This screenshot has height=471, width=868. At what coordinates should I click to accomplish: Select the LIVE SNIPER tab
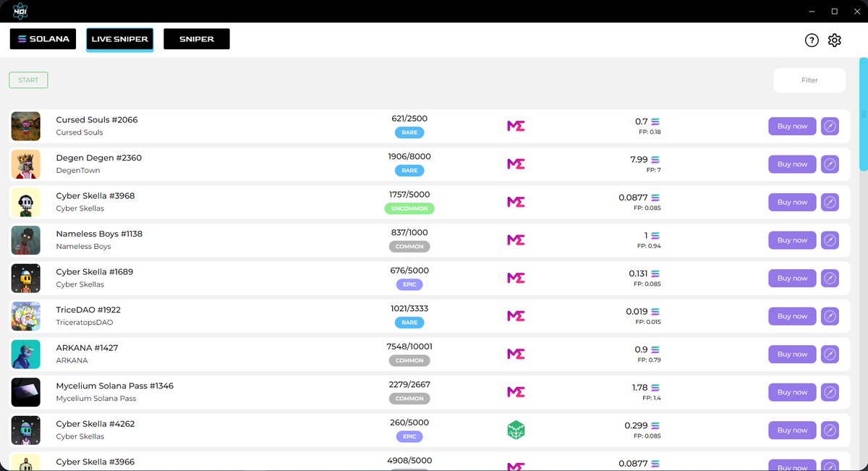click(120, 39)
